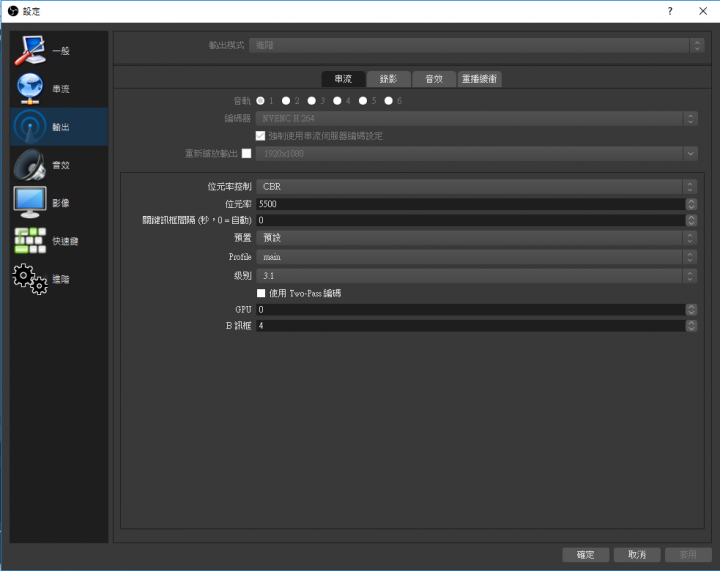Select audio track 1 radio button
Viewport: 720px width, 571px height.
(x=260, y=101)
